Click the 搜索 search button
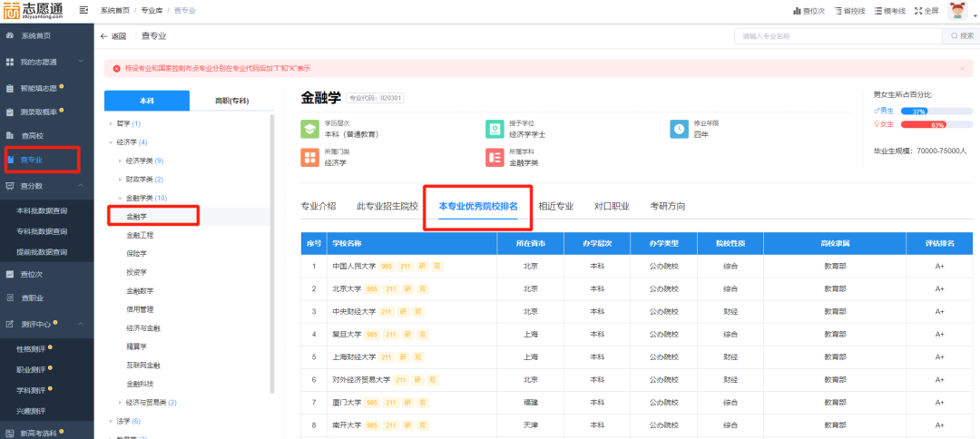Viewport: 980px width, 439px height. tap(958, 36)
